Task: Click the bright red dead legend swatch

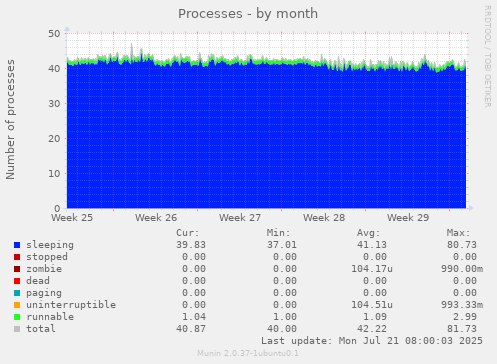Action: point(17,281)
